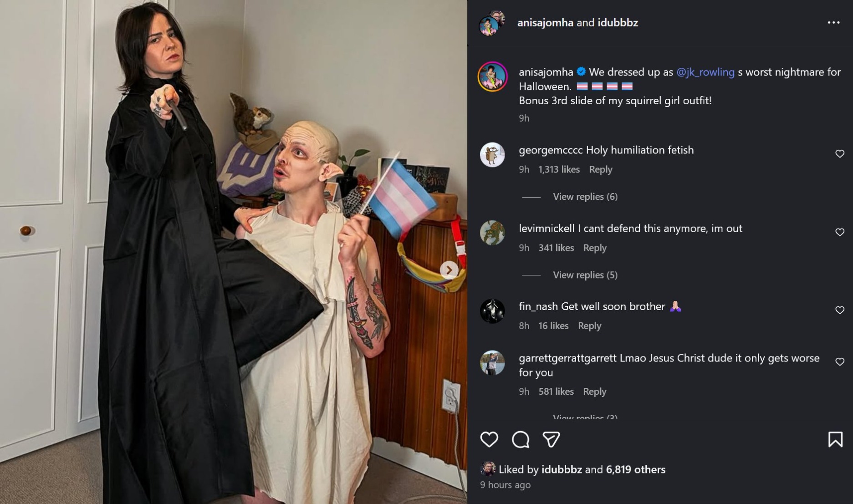Like levimnickell's comment
Viewport: 853px width, 504px height.
coord(840,232)
